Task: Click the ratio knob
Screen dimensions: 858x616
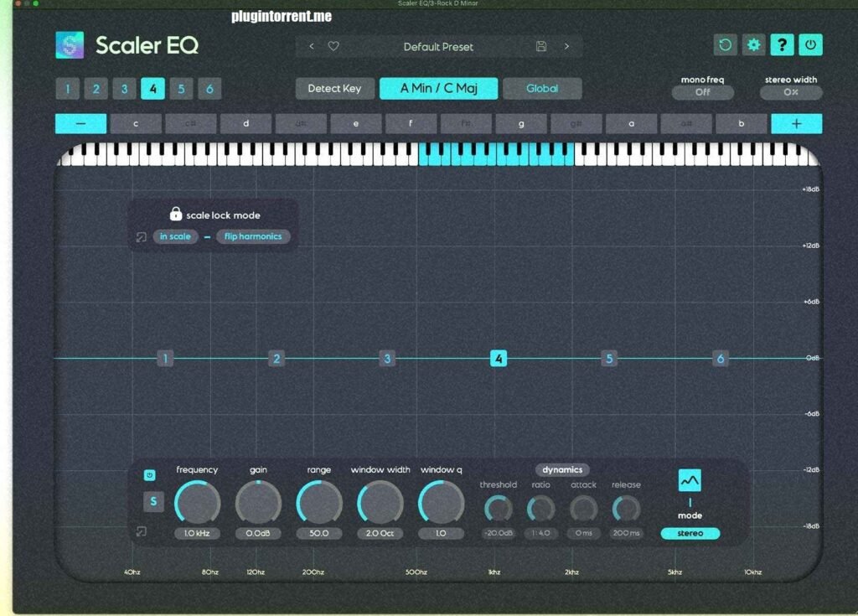Action: (x=540, y=509)
